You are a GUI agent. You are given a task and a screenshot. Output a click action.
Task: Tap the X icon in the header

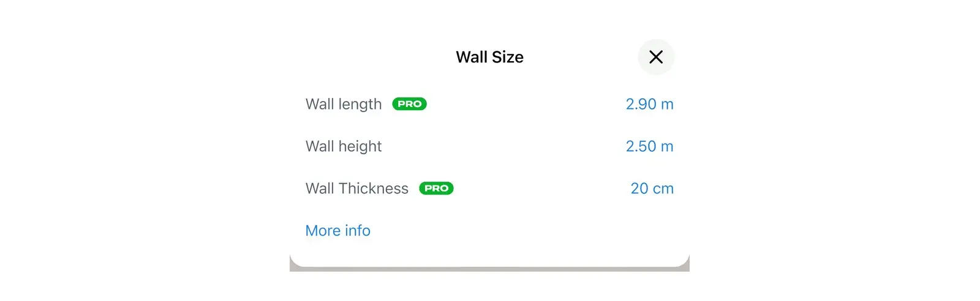[656, 57]
